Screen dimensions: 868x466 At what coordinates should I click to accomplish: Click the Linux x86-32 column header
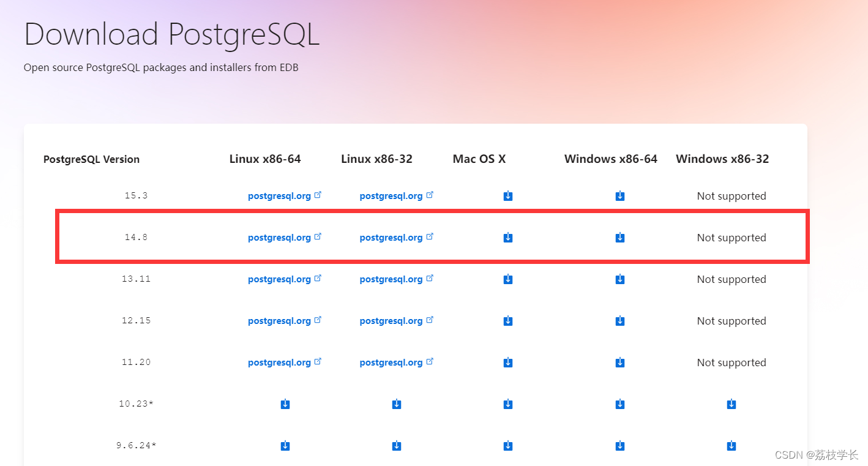377,159
